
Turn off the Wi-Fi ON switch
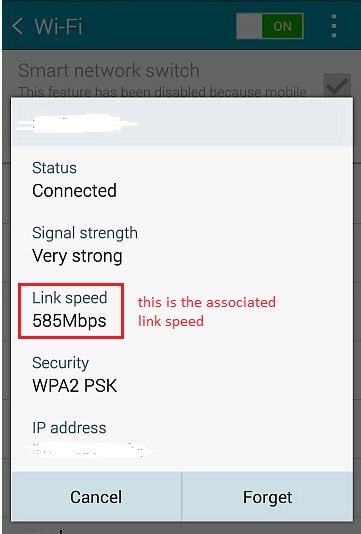pos(270,26)
